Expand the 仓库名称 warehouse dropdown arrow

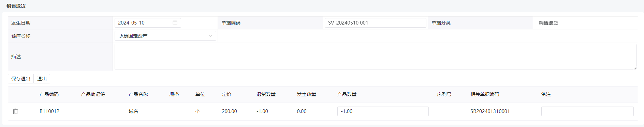click(x=210, y=36)
